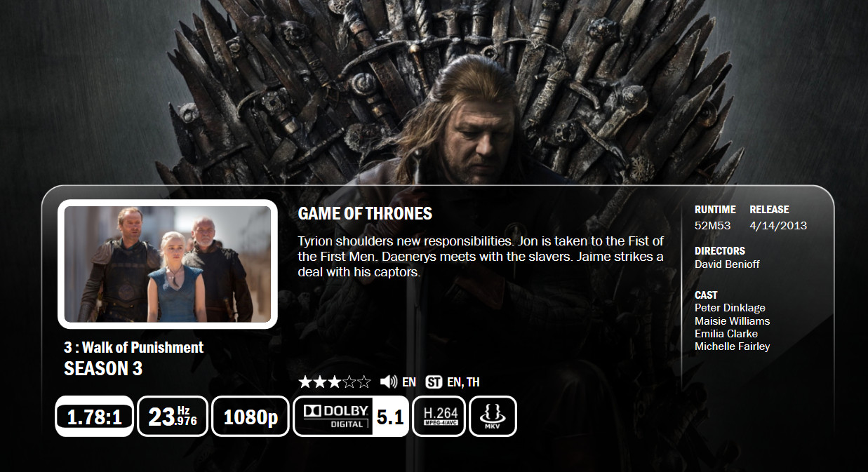
Task: Select cast member Emilia Clarke
Action: point(726,333)
